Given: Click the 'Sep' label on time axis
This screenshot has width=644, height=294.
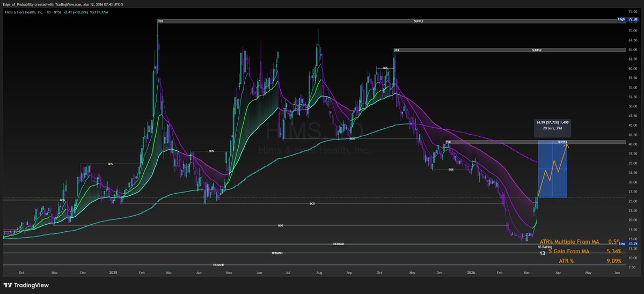Looking at the screenshot, I should pos(349,273).
